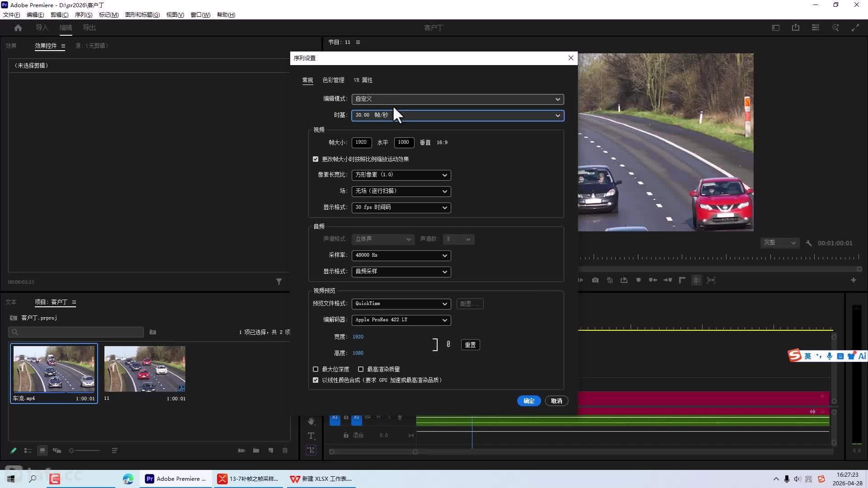This screenshot has height=488, width=868.
Task: Open sort icons menu in project panel
Action: pyautogui.click(x=115, y=450)
